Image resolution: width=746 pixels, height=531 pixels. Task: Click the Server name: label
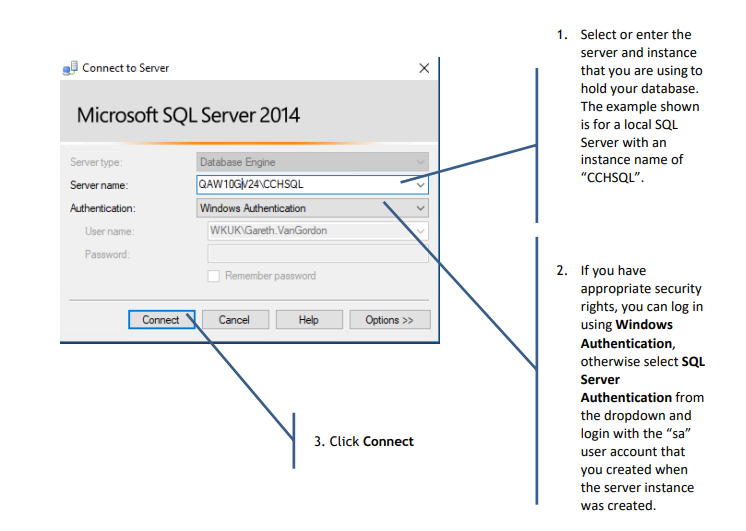(x=99, y=185)
